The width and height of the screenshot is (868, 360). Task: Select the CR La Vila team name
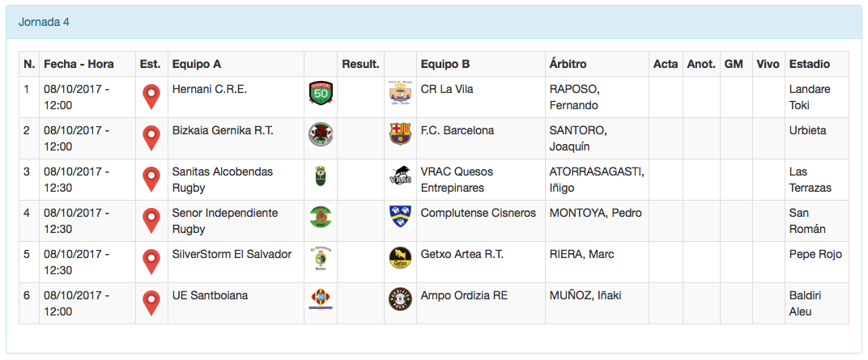click(447, 89)
